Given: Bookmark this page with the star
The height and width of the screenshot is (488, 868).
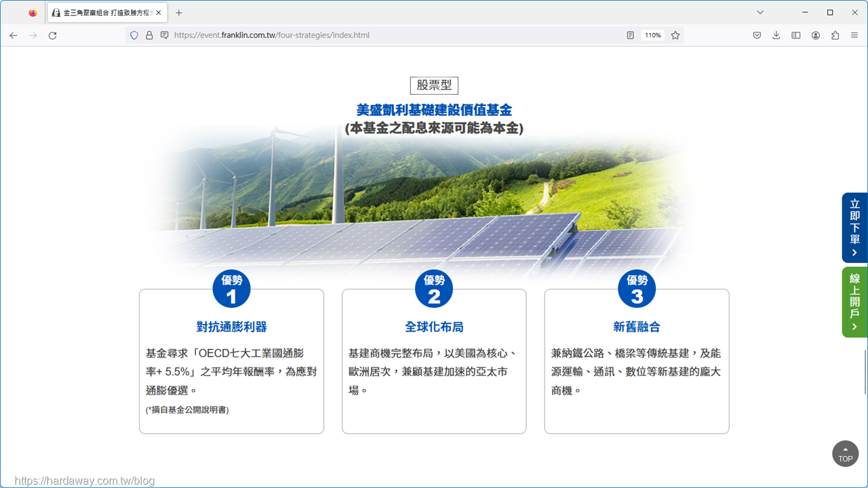Looking at the screenshot, I should [675, 35].
